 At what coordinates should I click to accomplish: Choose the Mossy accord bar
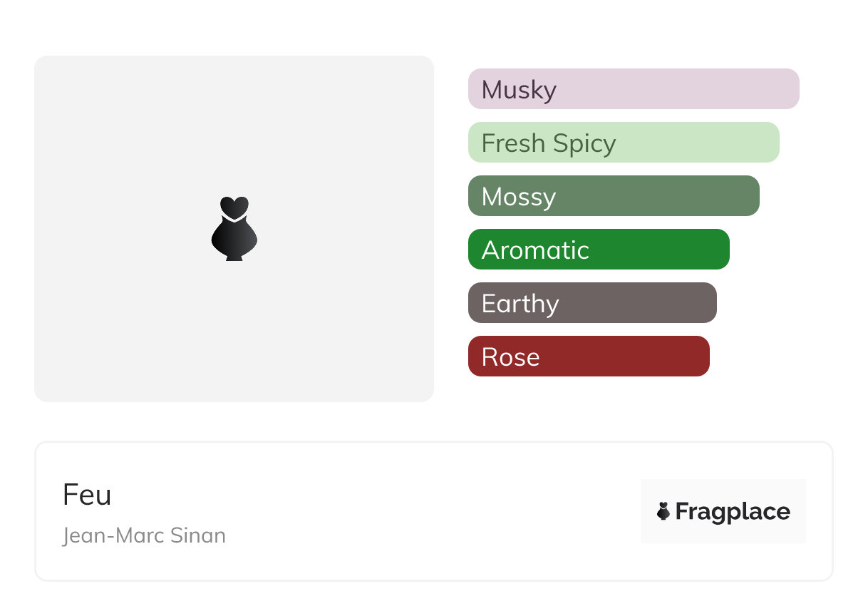(613, 196)
